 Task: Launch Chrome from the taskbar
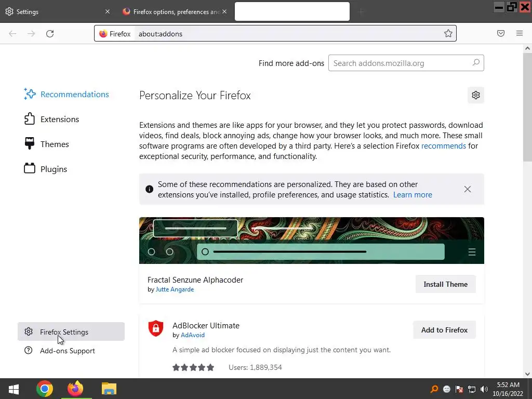click(x=45, y=389)
